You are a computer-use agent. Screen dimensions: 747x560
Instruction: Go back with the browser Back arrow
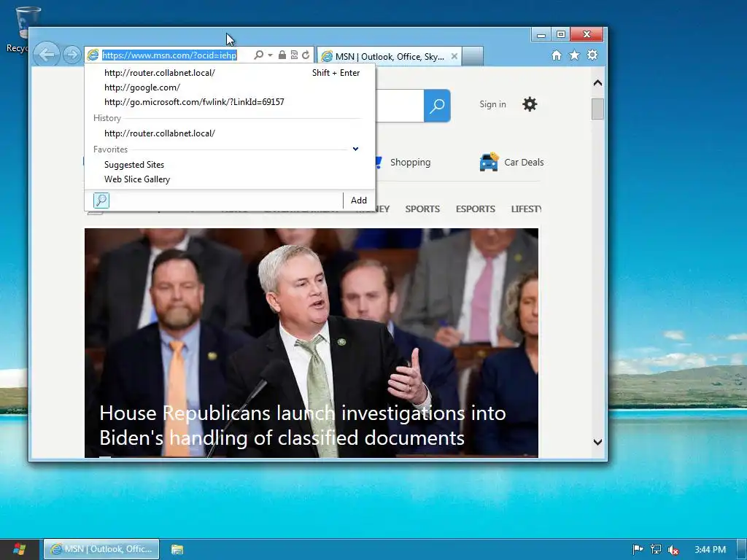(x=47, y=55)
